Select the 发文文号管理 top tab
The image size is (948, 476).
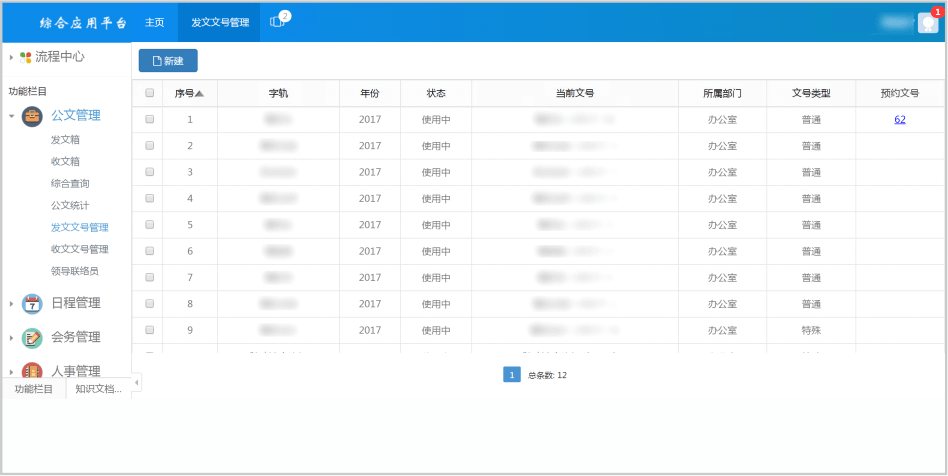pyautogui.click(x=220, y=22)
